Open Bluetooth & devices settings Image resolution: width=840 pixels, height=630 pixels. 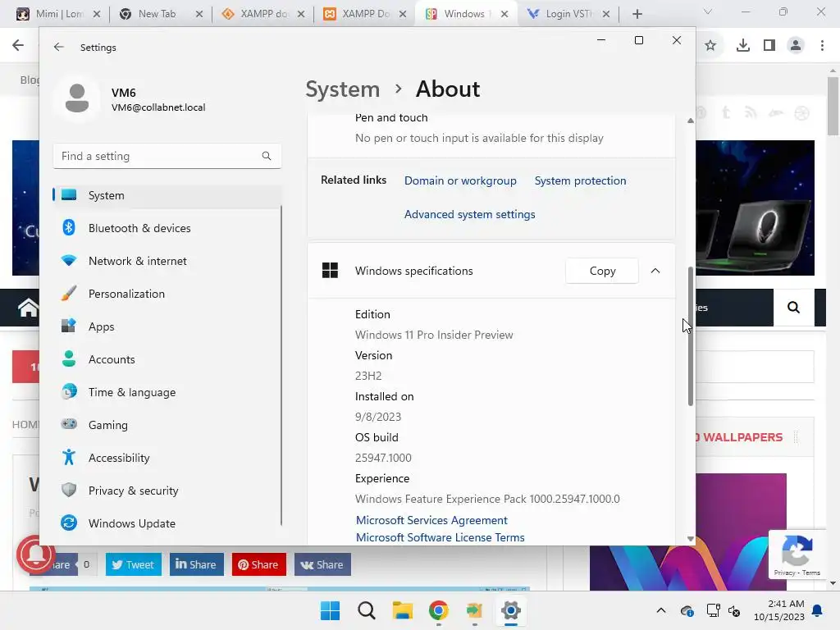click(167, 228)
